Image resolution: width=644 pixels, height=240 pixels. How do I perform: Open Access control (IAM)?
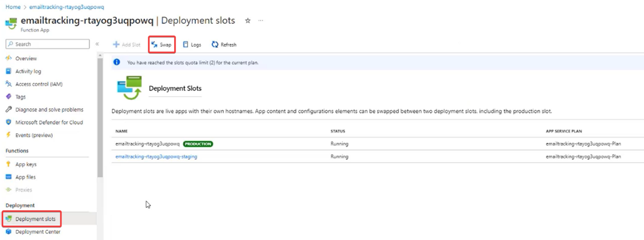(x=38, y=84)
